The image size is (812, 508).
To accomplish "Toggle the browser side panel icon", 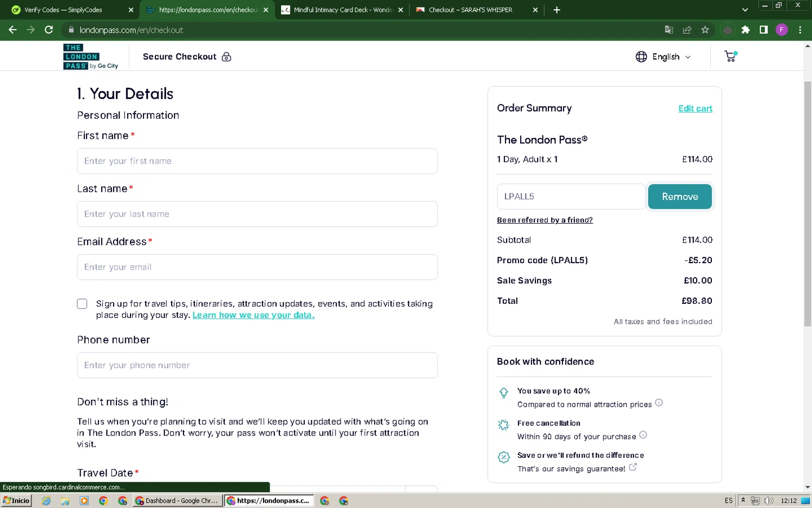I will [x=763, y=30].
